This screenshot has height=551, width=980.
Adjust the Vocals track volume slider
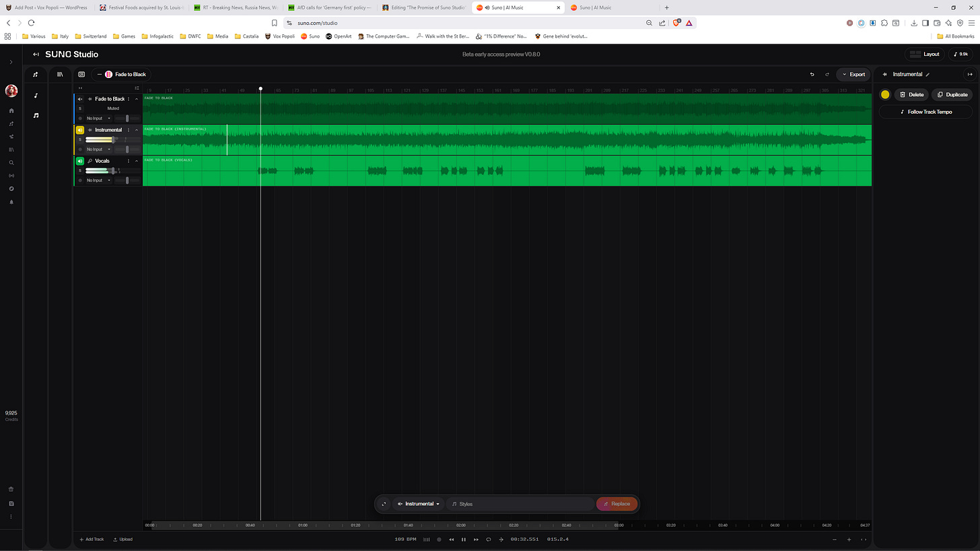(112, 170)
